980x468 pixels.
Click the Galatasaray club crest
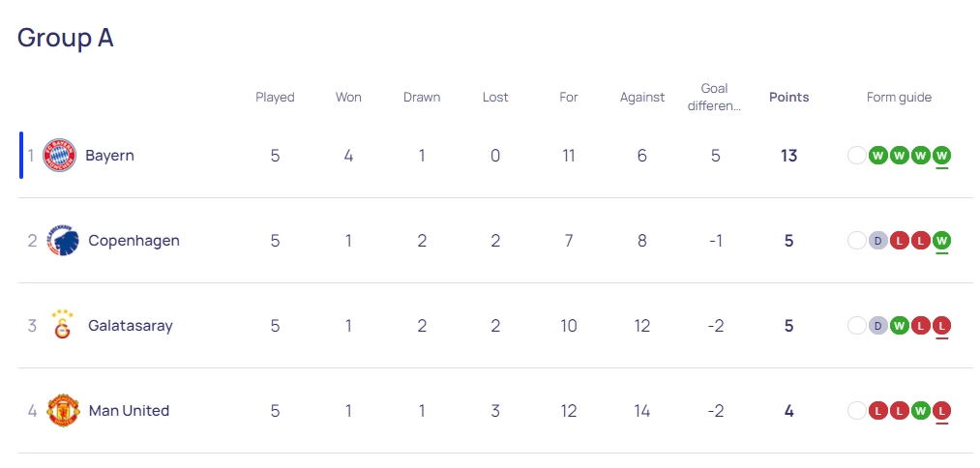[x=63, y=324]
